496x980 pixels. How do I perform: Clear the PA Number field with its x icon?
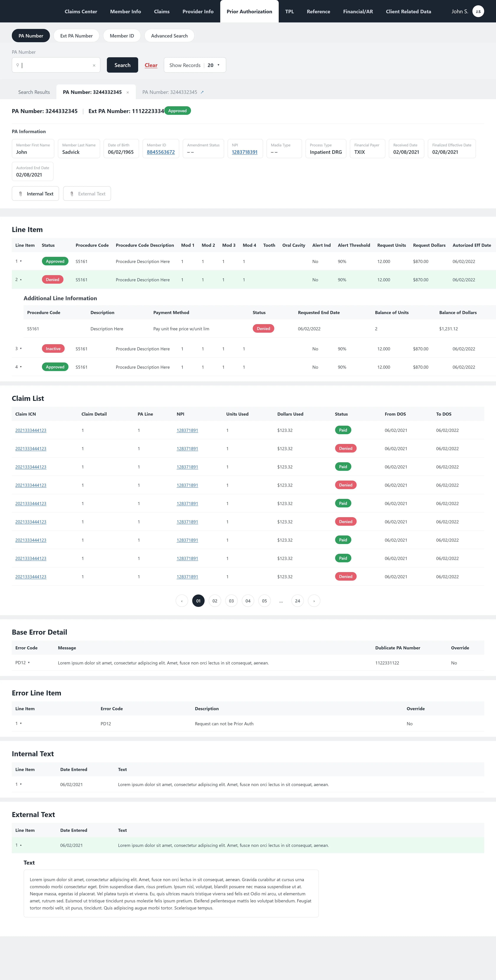(94, 65)
